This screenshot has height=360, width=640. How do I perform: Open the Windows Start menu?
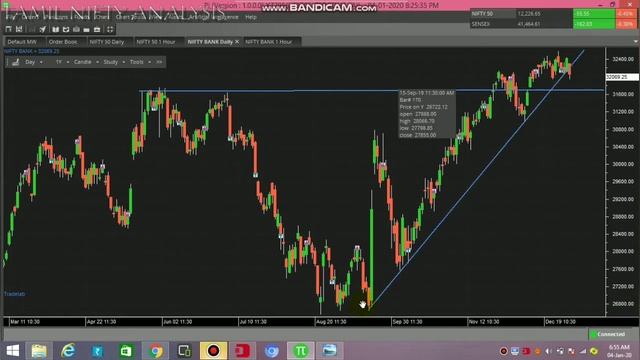coord(13,351)
